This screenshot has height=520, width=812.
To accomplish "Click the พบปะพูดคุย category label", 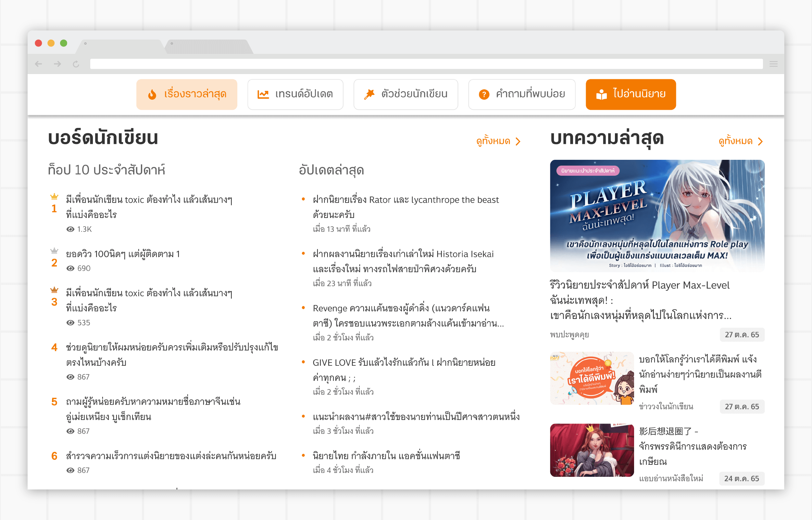I will coord(569,335).
